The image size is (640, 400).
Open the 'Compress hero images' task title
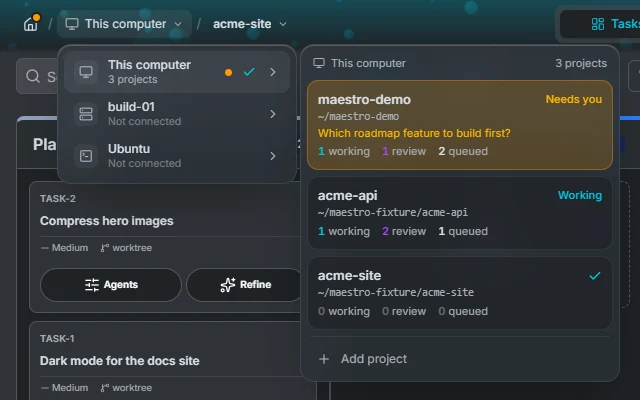coord(107,221)
